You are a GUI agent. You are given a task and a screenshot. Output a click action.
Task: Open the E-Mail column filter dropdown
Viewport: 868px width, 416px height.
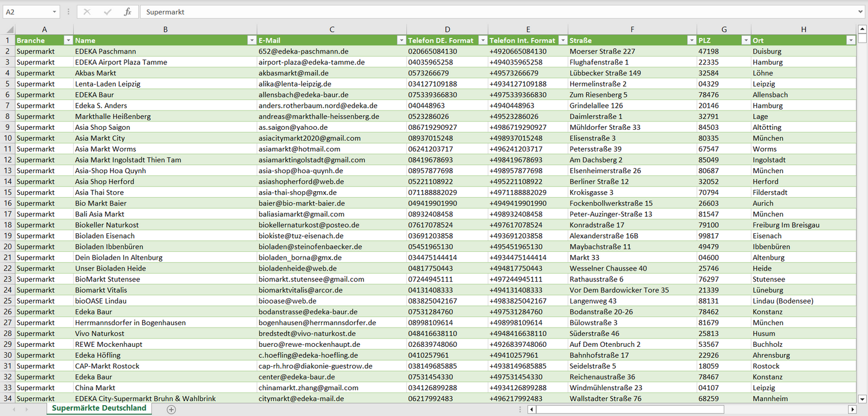[401, 40]
